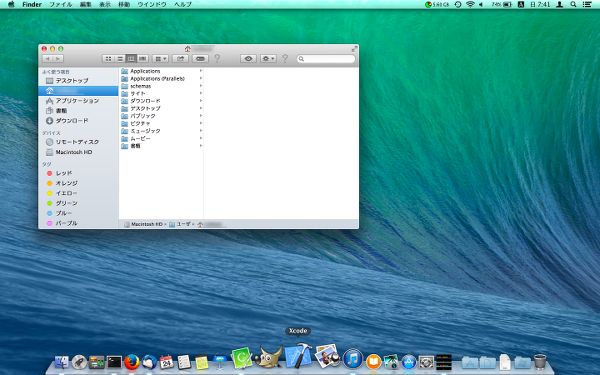Open the ファイル menu
600x375 pixels.
point(61,5)
